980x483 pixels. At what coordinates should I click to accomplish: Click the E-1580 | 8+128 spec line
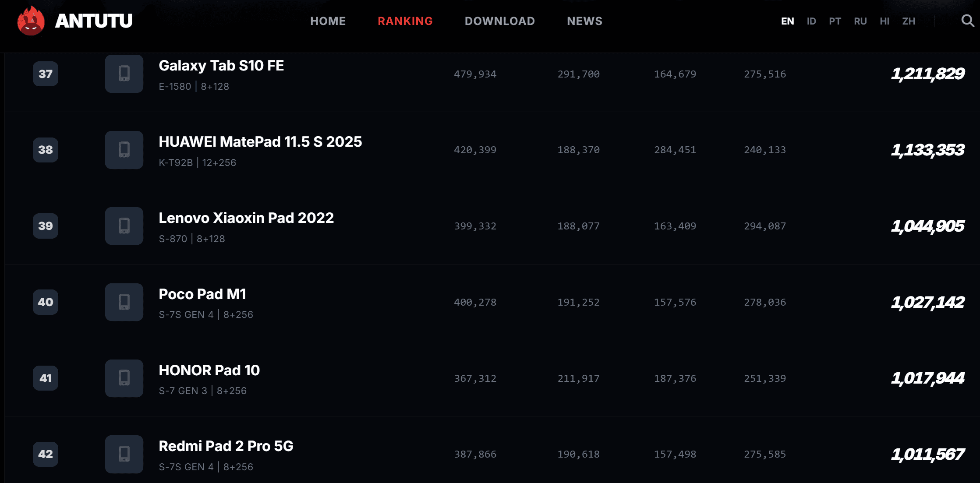(x=194, y=86)
